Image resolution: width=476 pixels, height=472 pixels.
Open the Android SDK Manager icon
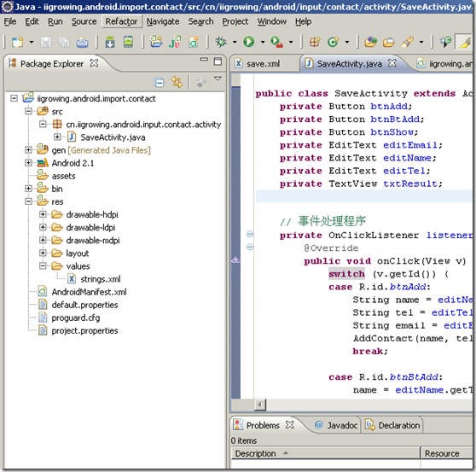[x=110, y=42]
